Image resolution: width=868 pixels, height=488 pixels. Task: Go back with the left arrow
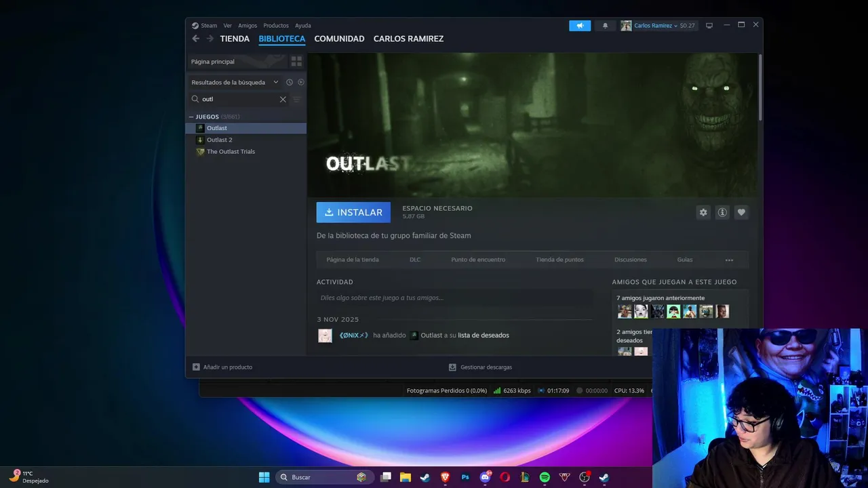point(196,39)
